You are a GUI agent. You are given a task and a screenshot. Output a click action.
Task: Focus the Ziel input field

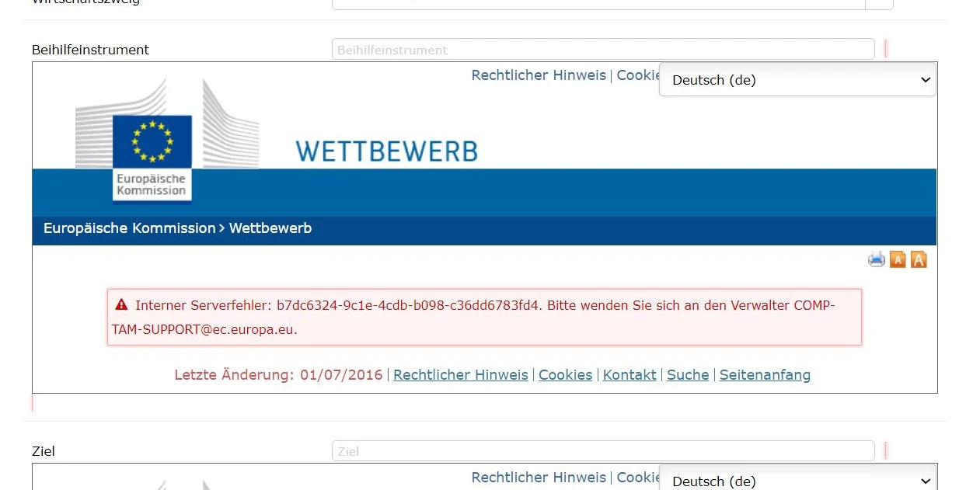[603, 451]
